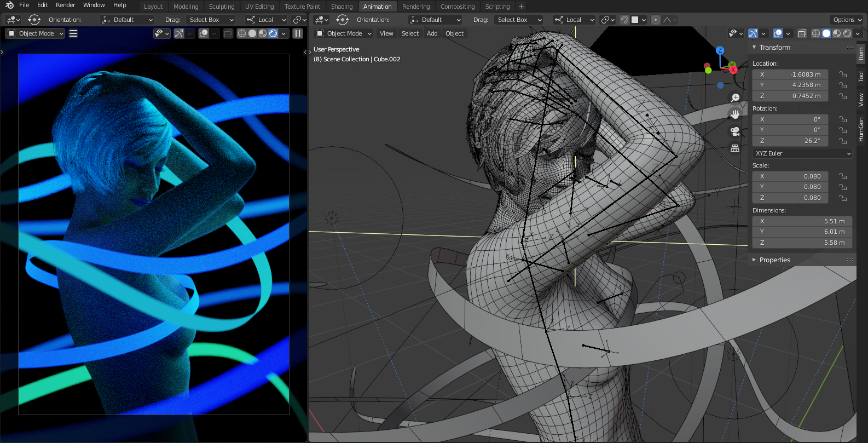The height and width of the screenshot is (443, 868).
Task: Open Drag Select Box dropdown in left toolbar
Action: click(x=210, y=20)
